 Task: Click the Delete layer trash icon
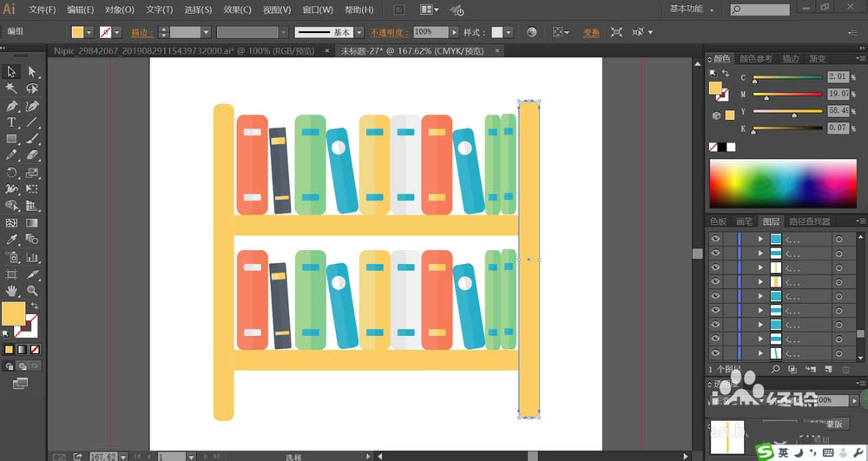[x=845, y=370]
